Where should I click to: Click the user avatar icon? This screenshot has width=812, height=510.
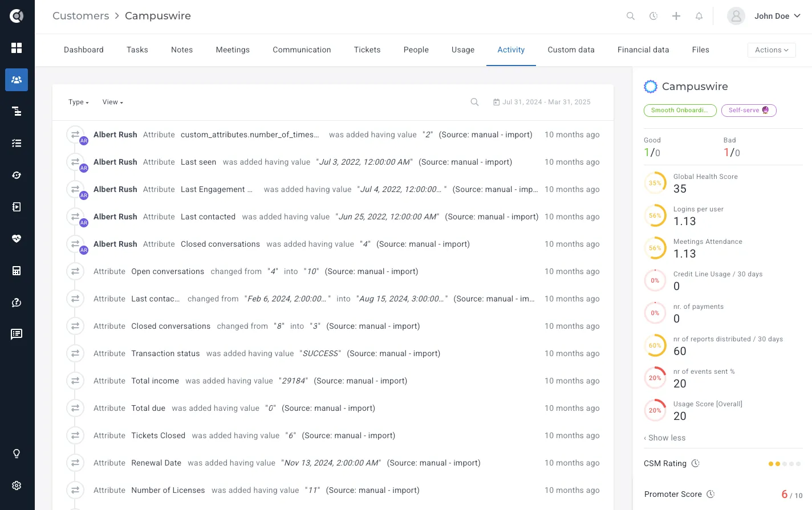point(736,16)
